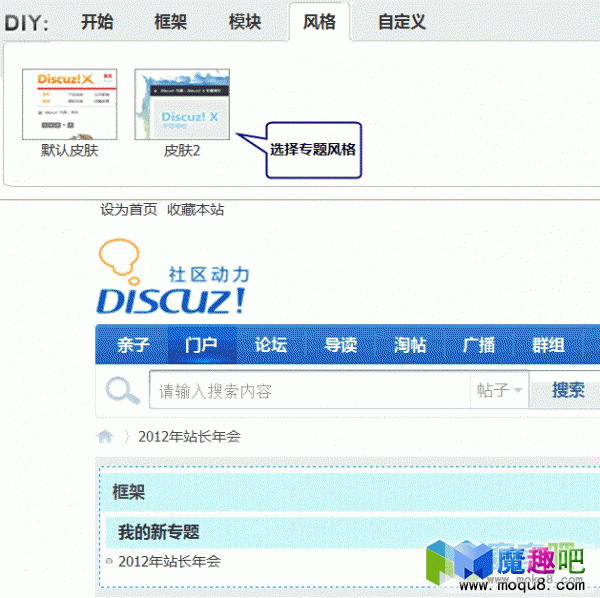Image resolution: width=600 pixels, height=598 pixels.
Task: Choose the 默认皮肤 skin thumbnail
Action: (x=70, y=104)
